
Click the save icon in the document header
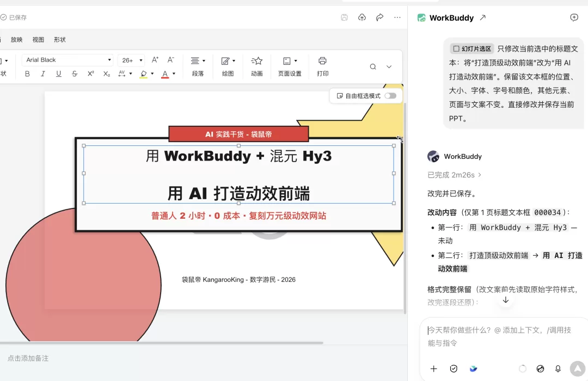coord(344,17)
